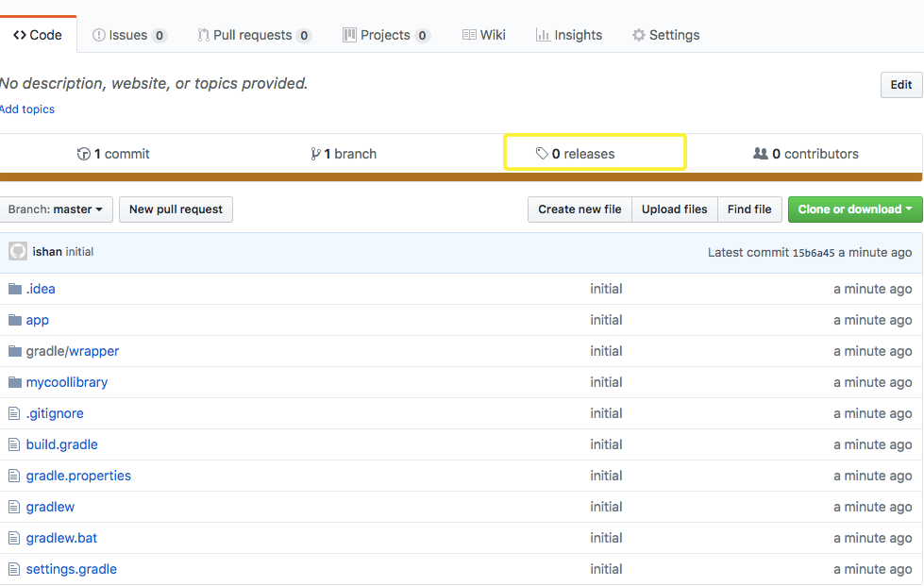The height and width of the screenshot is (586, 924).
Task: Click the Issues exclamation icon
Action: [x=98, y=35]
